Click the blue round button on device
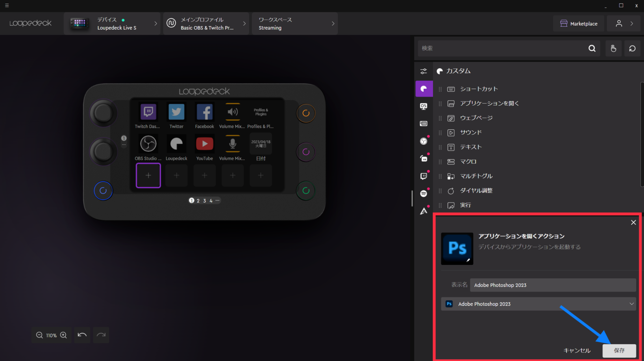644x361 pixels. click(x=103, y=190)
